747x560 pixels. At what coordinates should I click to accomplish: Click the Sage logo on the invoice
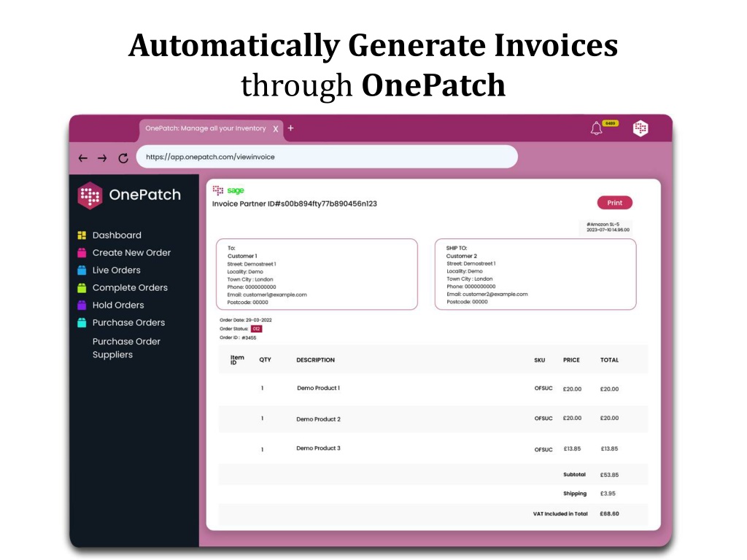[236, 190]
